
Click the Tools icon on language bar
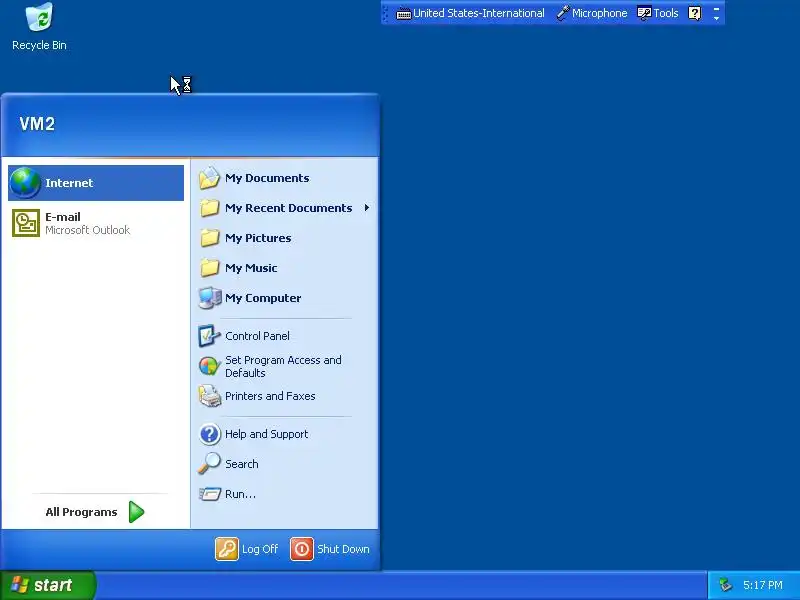point(644,13)
